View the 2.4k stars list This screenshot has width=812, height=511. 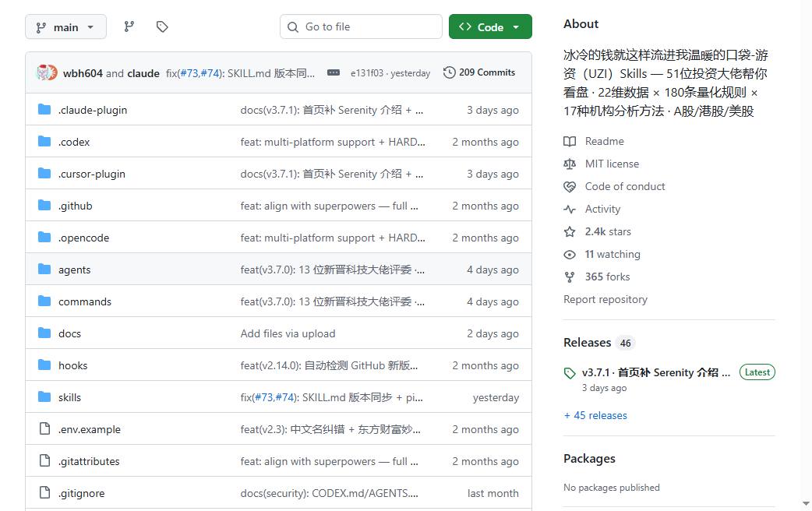pyautogui.click(x=608, y=231)
